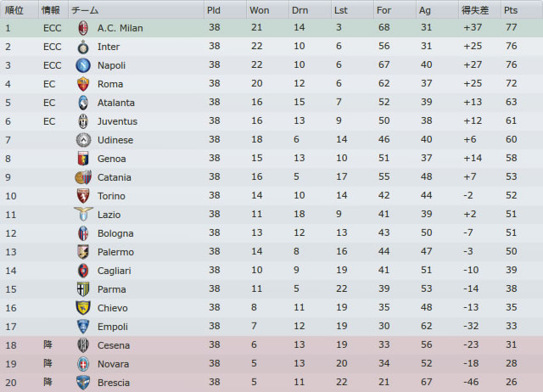Screen dimensions: 543x392
Task: Click the Lazio eagle crest
Action: coord(83,214)
